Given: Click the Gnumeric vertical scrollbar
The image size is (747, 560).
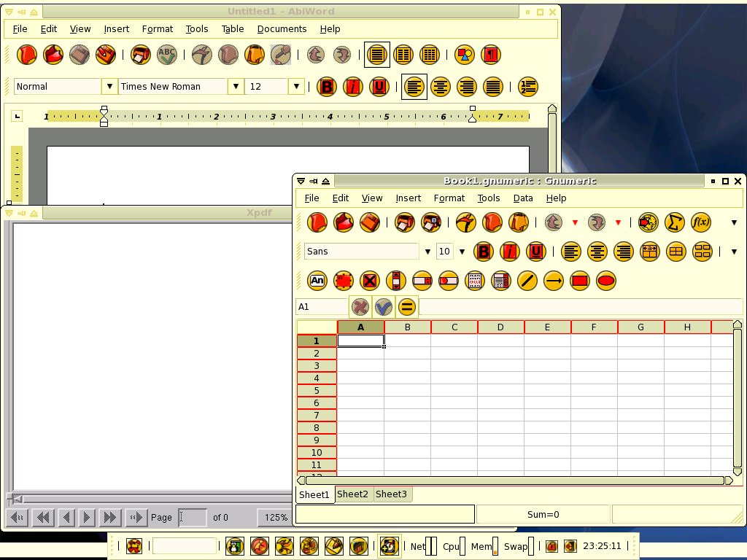Looking at the screenshot, I should pos(738,398).
